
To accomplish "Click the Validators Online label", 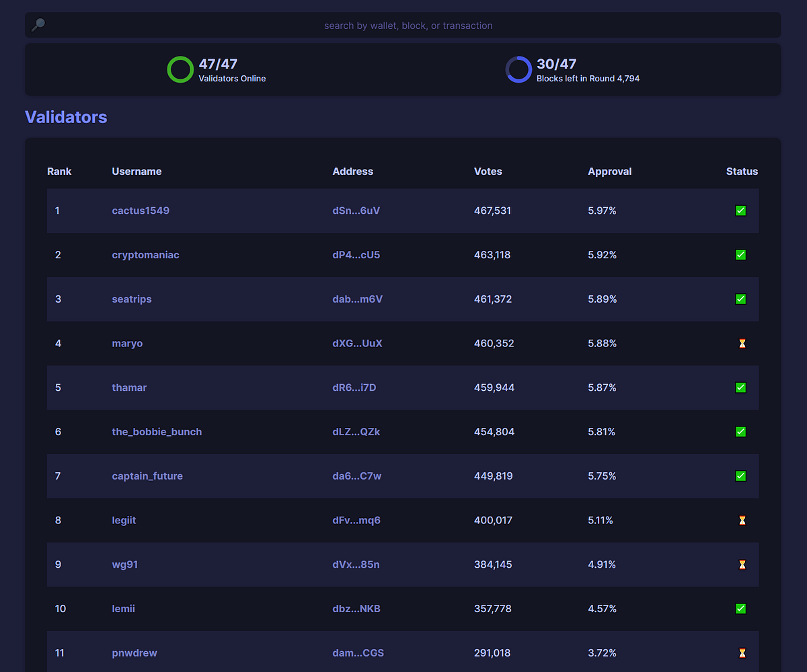I will click(232, 79).
